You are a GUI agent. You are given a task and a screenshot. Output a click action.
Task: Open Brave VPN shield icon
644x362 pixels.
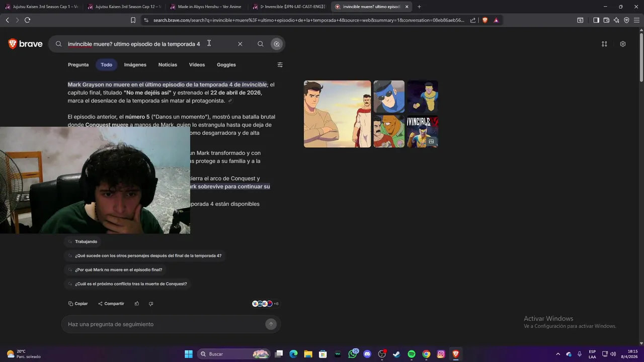[x=626, y=20]
